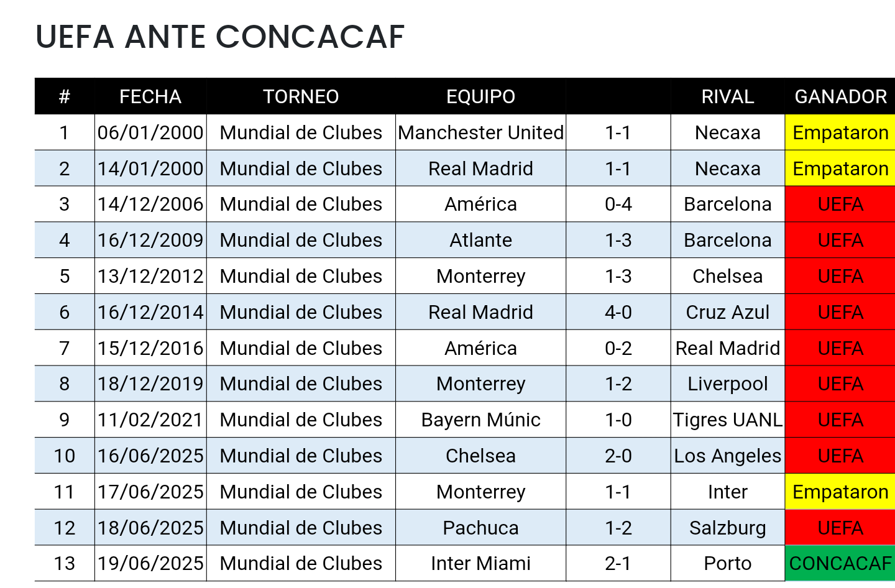Click the green CONCACAF winner cell
Viewport: 895px width, 588px height.
pos(840,563)
